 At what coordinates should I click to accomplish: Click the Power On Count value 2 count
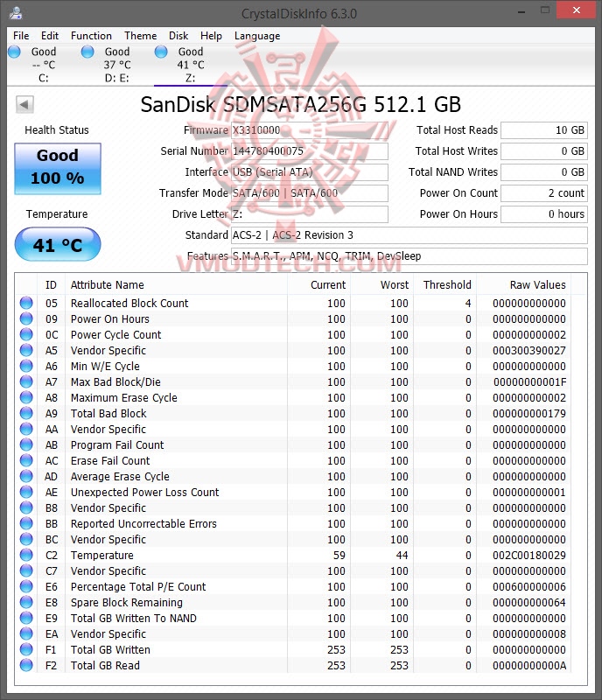click(544, 193)
